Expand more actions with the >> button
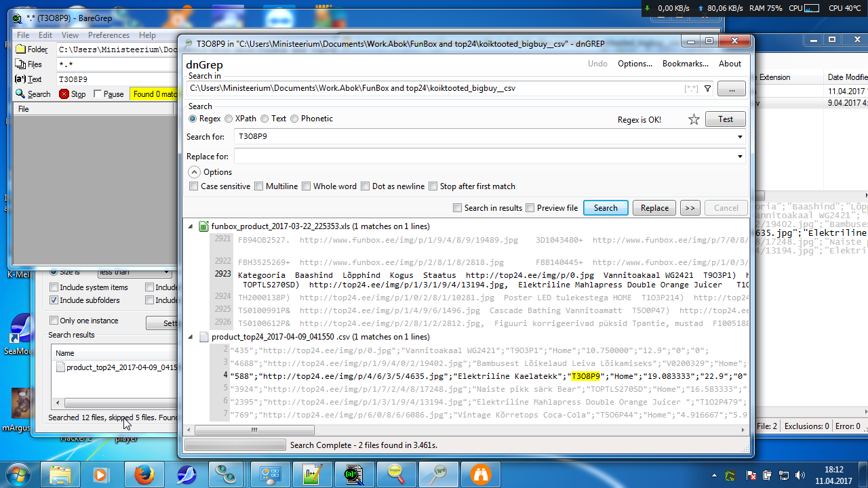The image size is (868, 488). pos(690,208)
